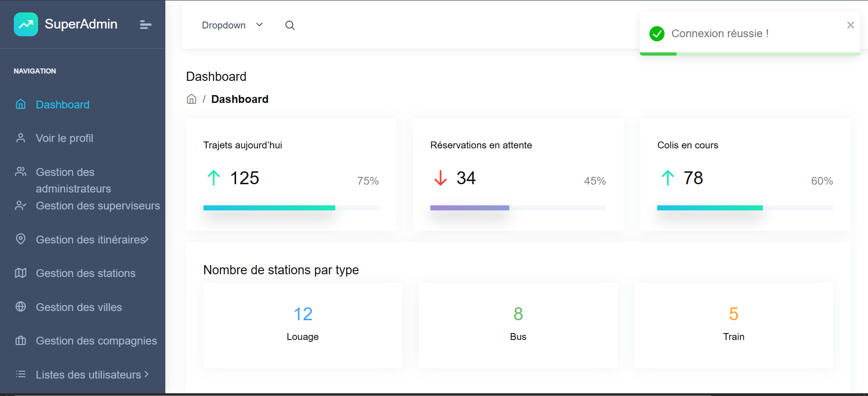The height and width of the screenshot is (396, 868).
Task: Dismiss the Connexion réussie notification
Action: tap(851, 25)
